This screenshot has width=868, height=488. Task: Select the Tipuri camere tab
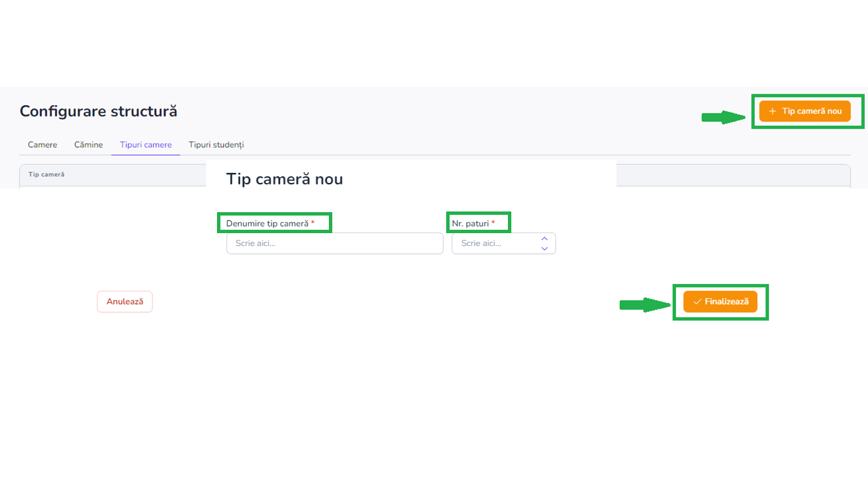point(146,145)
